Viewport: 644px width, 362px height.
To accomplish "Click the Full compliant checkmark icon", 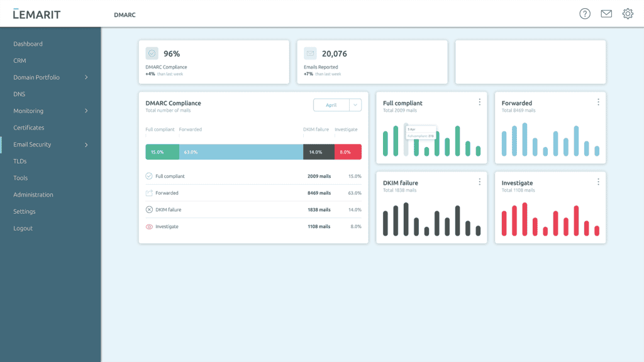I will coord(149,176).
